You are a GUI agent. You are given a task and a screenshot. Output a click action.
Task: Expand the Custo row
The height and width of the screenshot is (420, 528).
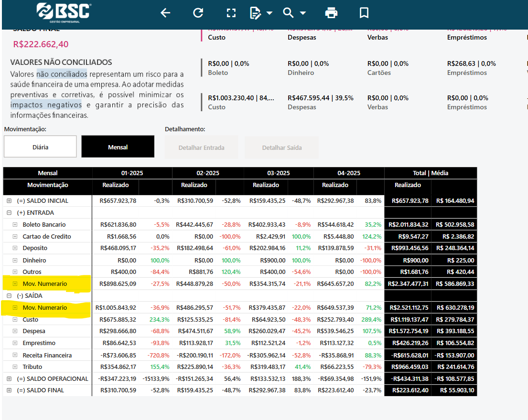click(x=15, y=319)
